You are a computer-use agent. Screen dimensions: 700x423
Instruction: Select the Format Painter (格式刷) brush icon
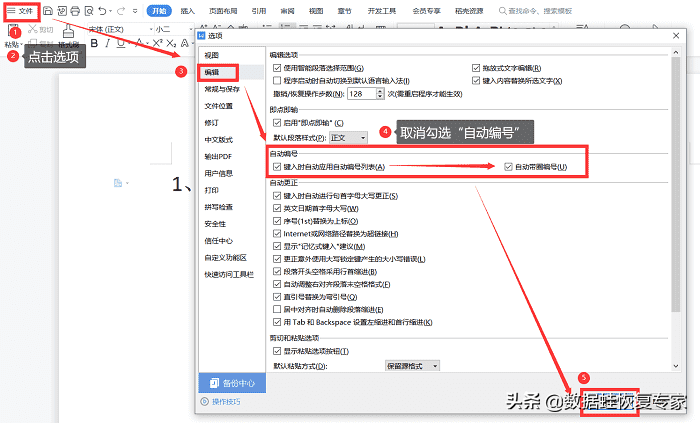68,32
